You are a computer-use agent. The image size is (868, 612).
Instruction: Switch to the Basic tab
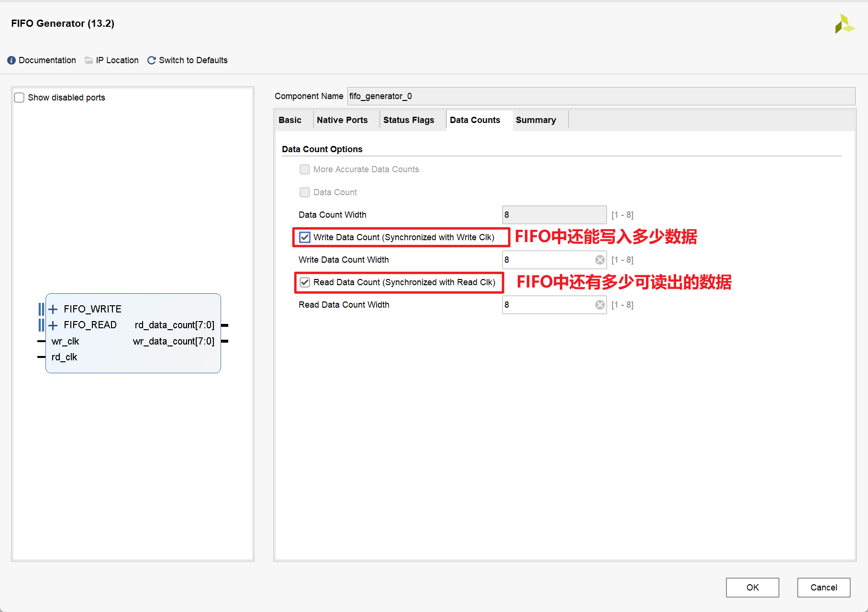click(x=290, y=120)
